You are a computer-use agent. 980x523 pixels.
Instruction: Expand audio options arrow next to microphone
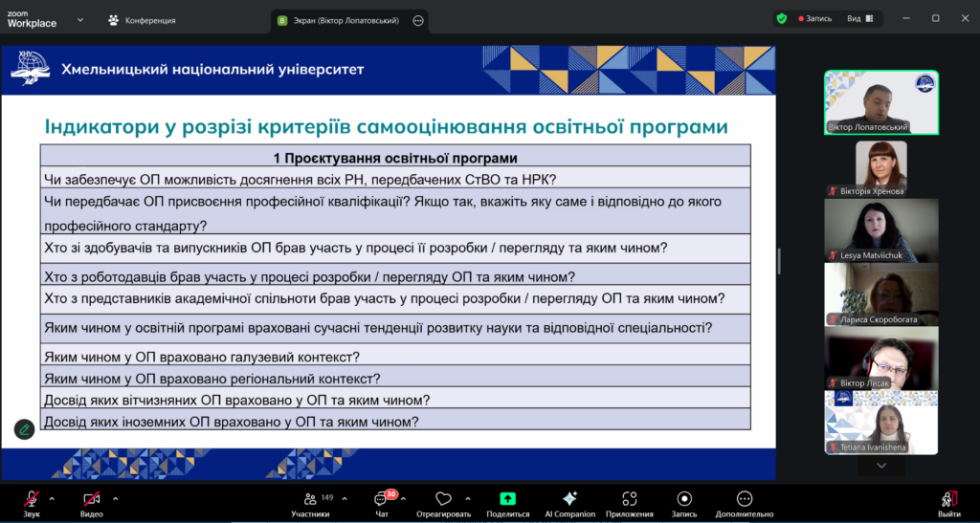52,498
